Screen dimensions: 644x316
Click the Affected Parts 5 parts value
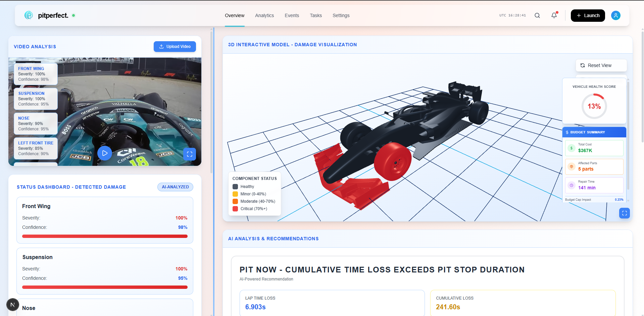click(586, 169)
